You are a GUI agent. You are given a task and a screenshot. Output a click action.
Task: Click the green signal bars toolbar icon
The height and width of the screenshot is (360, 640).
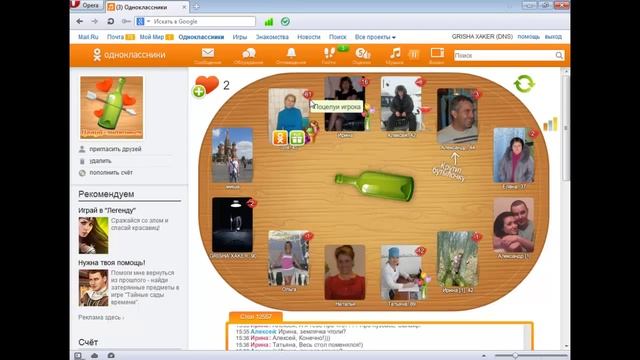tap(269, 22)
